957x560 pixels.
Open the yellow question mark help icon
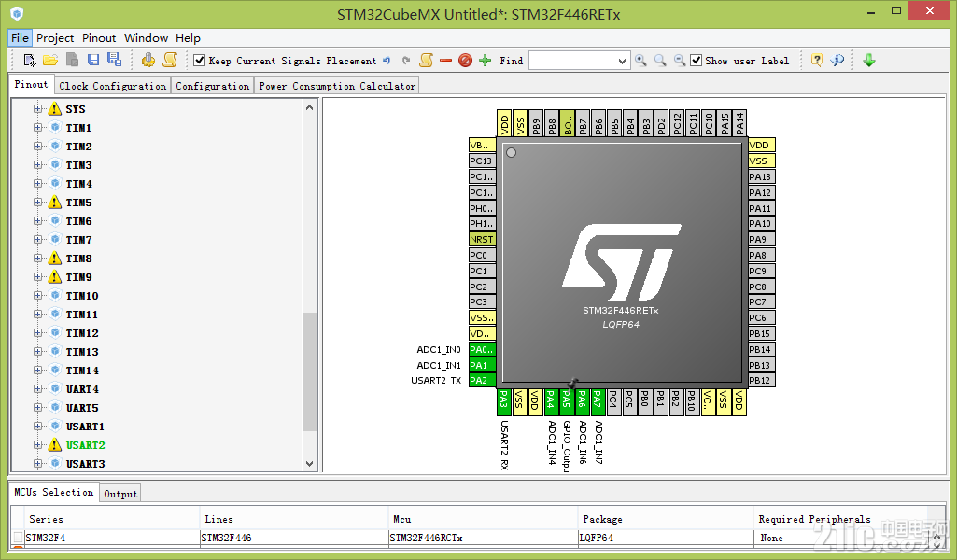817,61
